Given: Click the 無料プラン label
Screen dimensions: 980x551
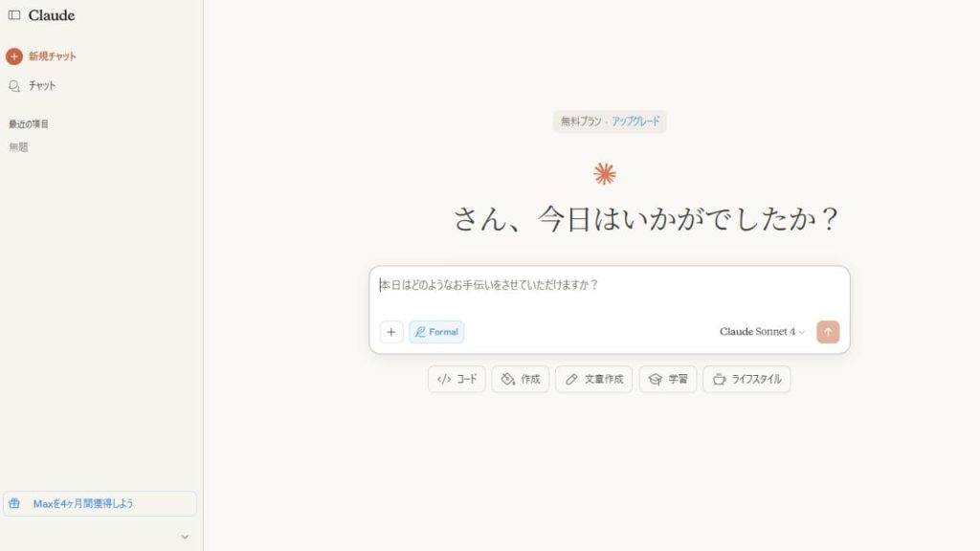Looking at the screenshot, I should coord(581,121).
